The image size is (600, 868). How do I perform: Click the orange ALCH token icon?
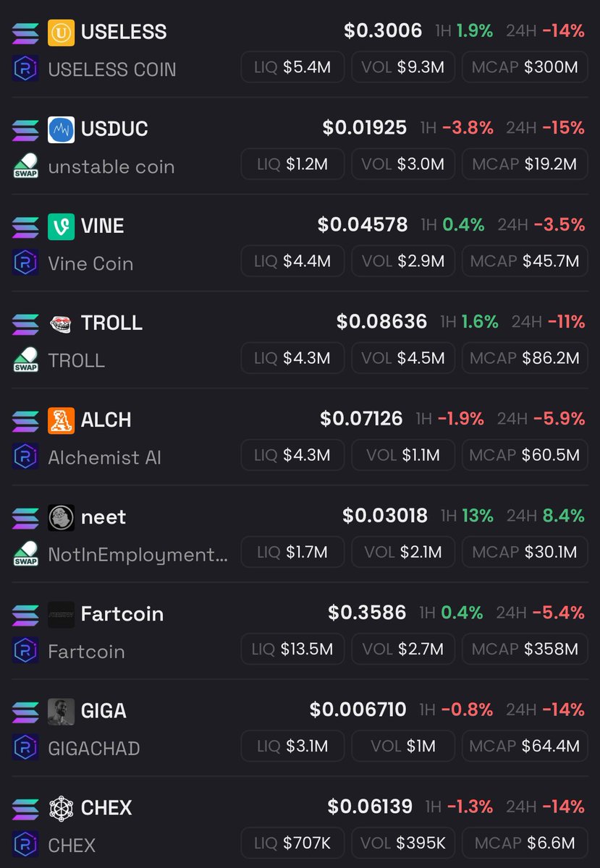(61, 420)
